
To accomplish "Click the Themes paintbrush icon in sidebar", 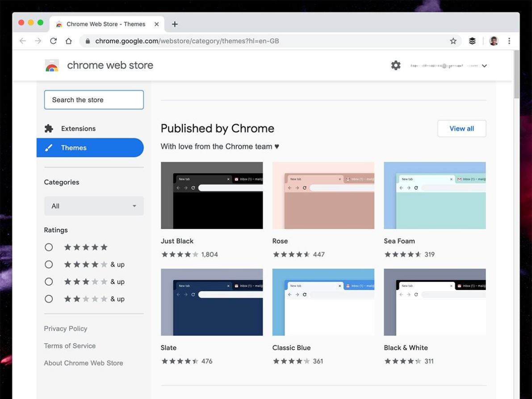I will tap(50, 147).
